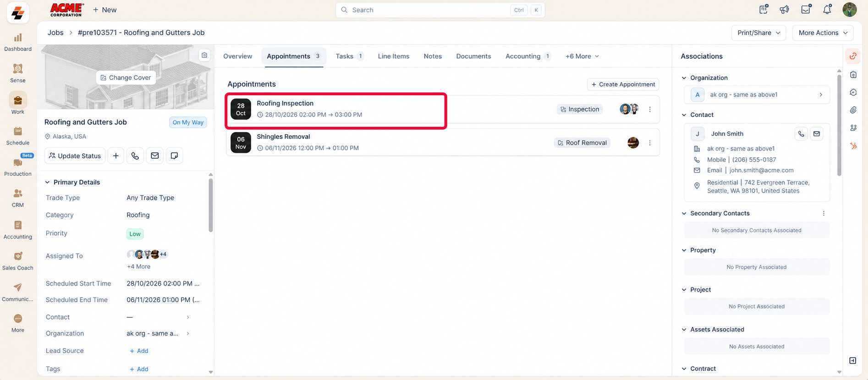This screenshot has width=868, height=380.
Task: Expand +6 More tabs dropdown
Action: (x=582, y=56)
